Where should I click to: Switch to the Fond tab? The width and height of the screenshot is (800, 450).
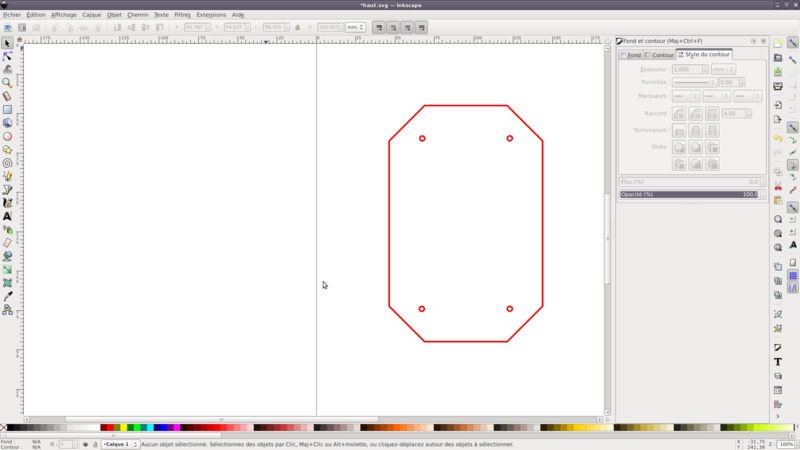point(631,55)
